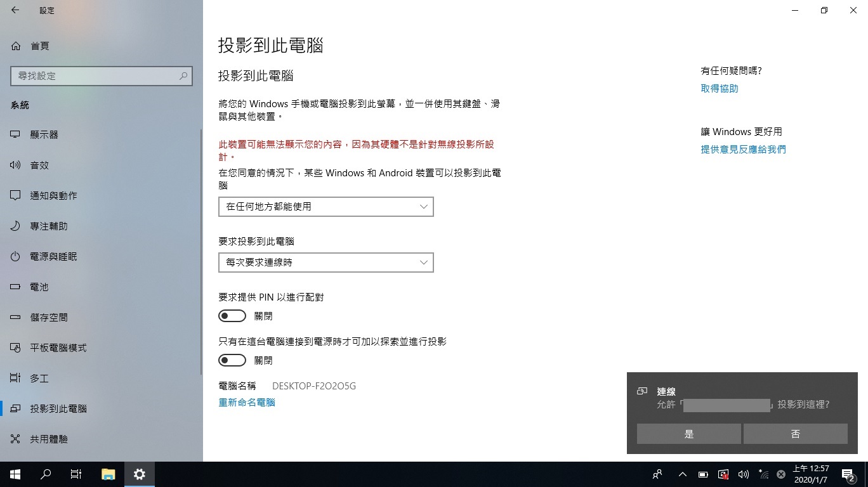This screenshot has height=487, width=868.
Task: Click the 系統 heading in the sidebar
Action: pyautogui.click(x=20, y=105)
